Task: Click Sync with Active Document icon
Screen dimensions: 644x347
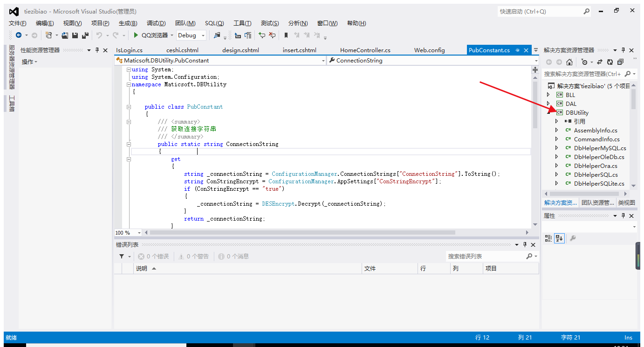Action: point(600,62)
